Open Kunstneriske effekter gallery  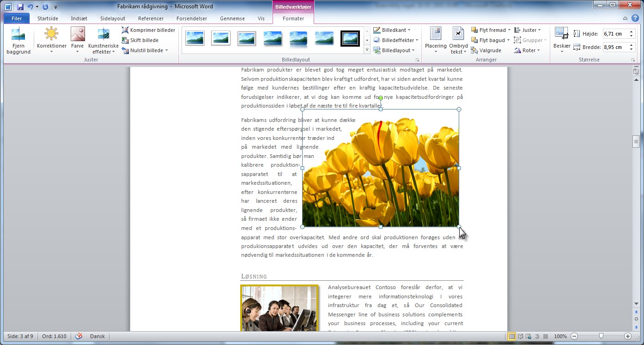pos(103,35)
